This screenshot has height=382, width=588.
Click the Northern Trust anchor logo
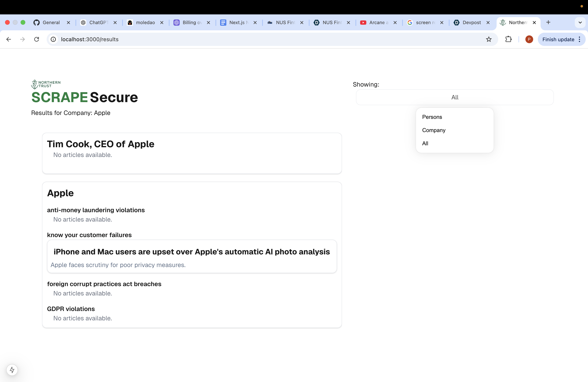(x=35, y=84)
